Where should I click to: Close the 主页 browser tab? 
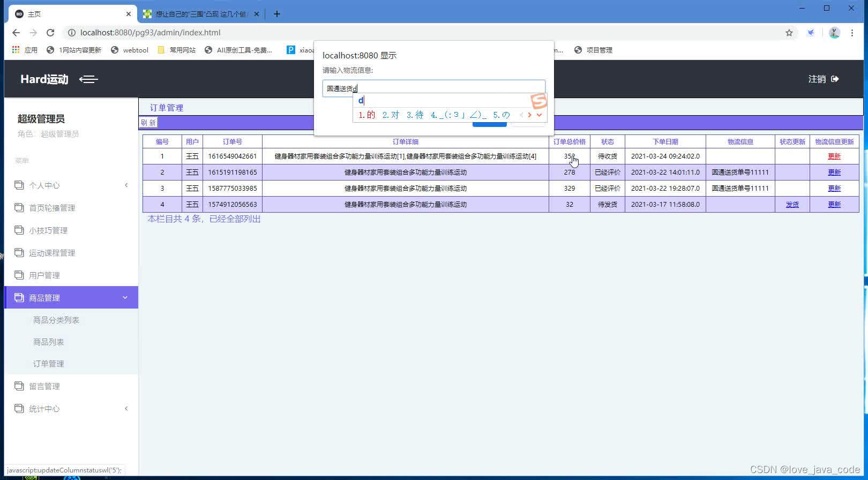[x=129, y=14]
